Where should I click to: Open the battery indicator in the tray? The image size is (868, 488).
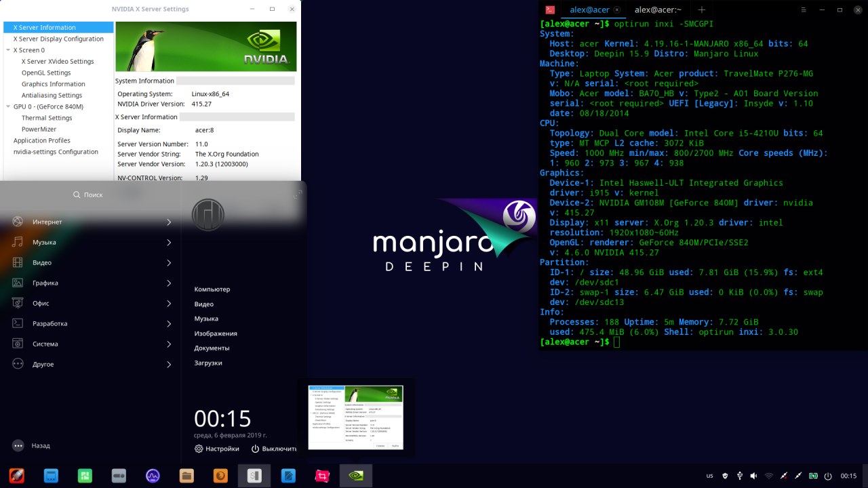point(813,476)
